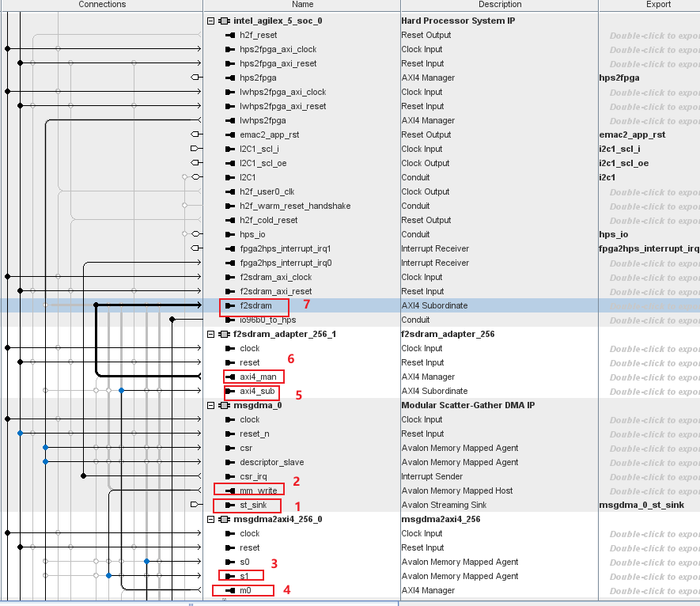Collapse the f2sdram_adapter_256_1 component

(210, 334)
